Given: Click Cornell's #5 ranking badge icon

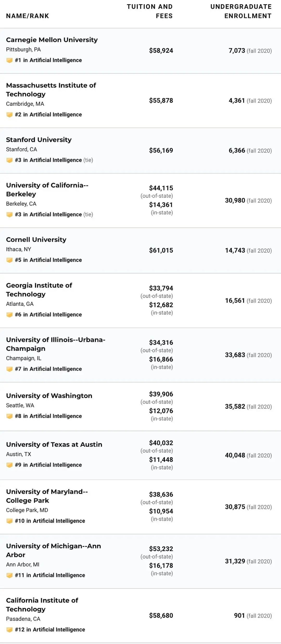Looking at the screenshot, I should (x=9, y=260).
